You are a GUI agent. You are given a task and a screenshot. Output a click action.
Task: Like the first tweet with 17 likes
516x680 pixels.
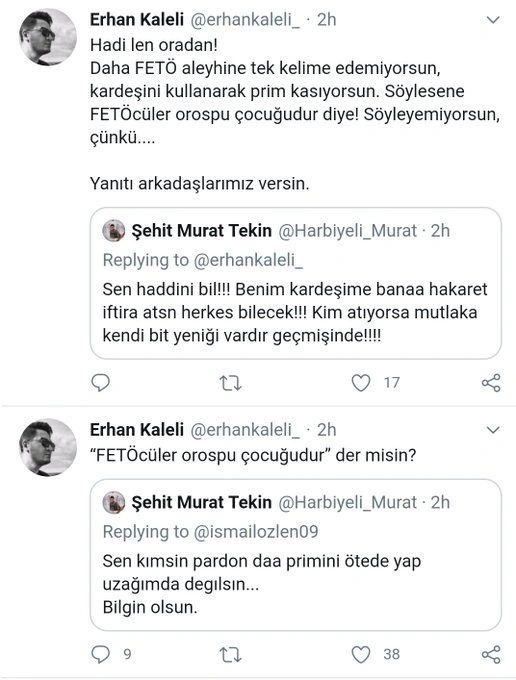[x=361, y=383]
